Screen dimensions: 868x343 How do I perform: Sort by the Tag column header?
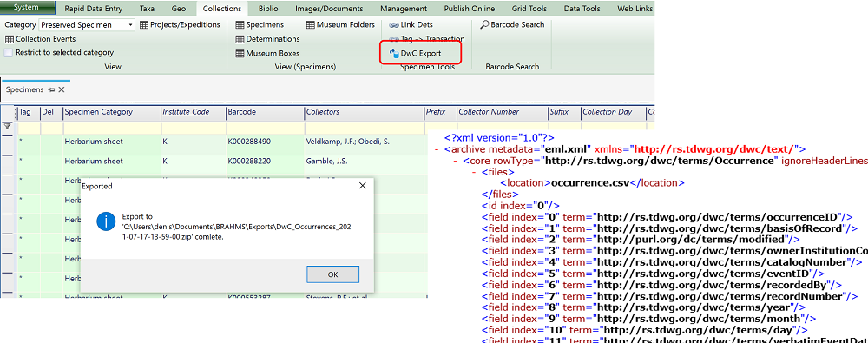pos(29,113)
